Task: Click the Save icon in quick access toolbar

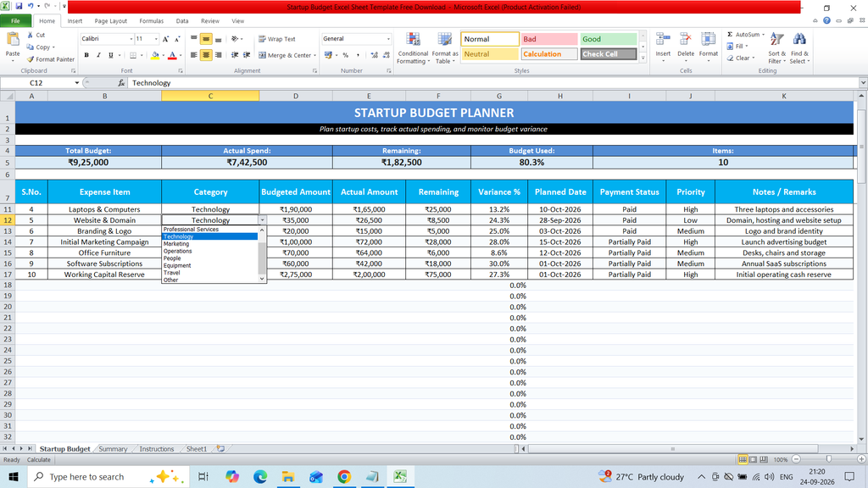Action: click(19, 7)
